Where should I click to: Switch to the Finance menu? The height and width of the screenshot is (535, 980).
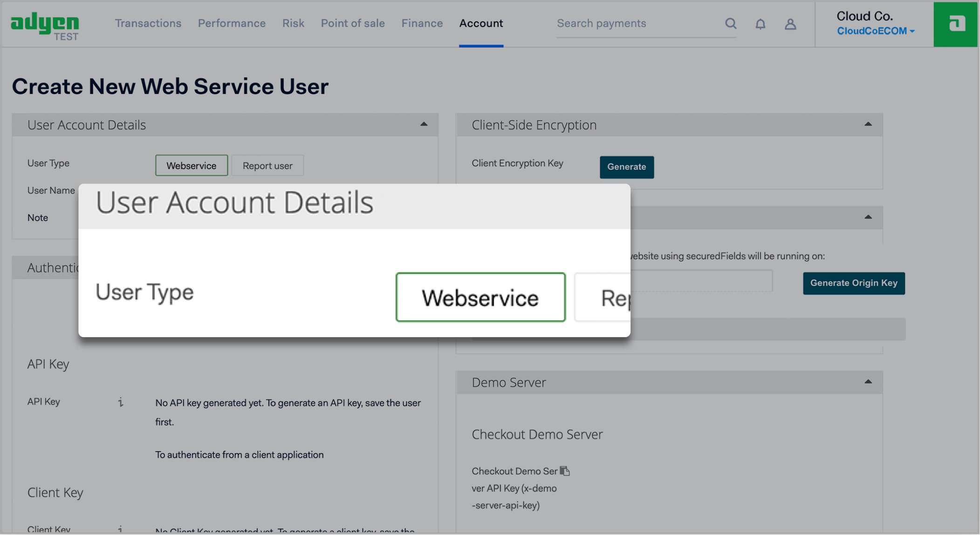[422, 23]
